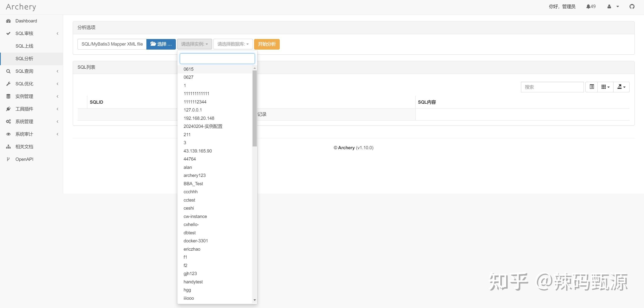Screen dimensions: 644x308
Task: Click the 选择 file browse button
Action: click(x=161, y=44)
